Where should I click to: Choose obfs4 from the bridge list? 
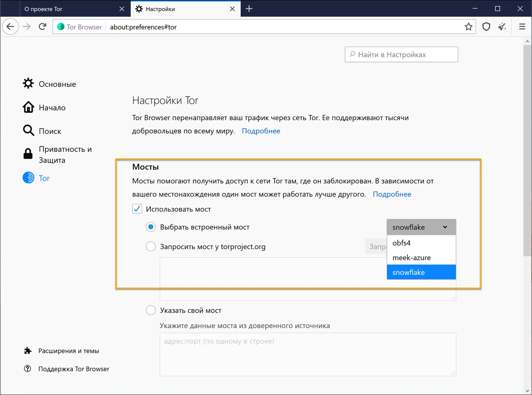421,243
